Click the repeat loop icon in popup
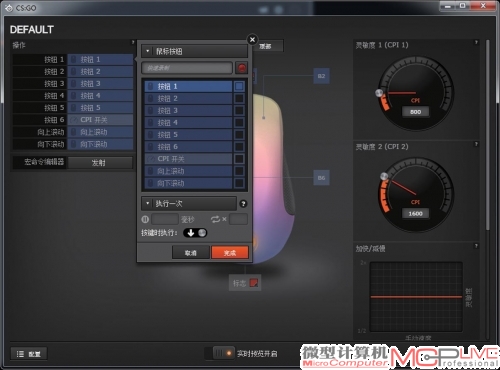This screenshot has width=500, height=370. [x=215, y=219]
